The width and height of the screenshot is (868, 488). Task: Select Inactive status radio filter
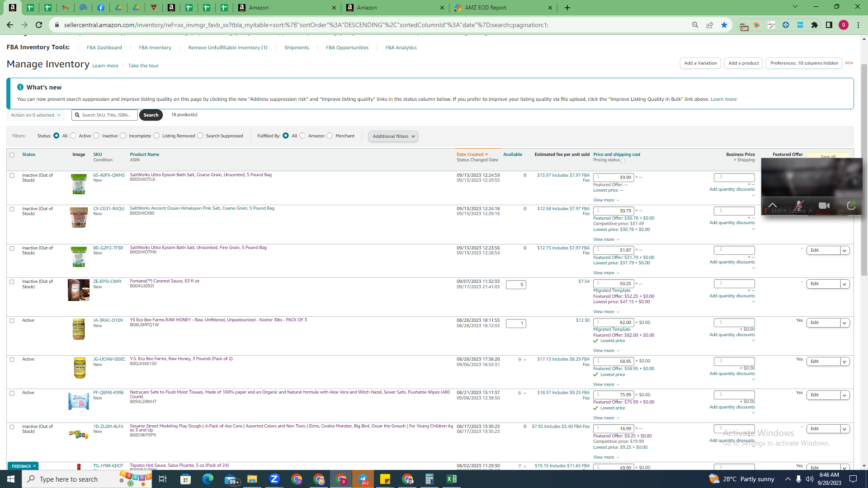[96, 136]
